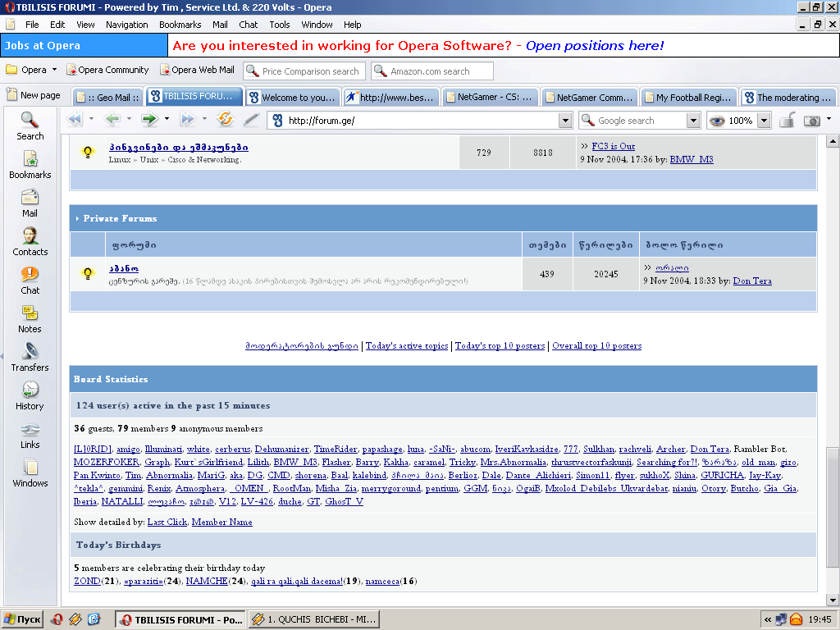Click Opera icon in Windows quick launch

(58, 619)
